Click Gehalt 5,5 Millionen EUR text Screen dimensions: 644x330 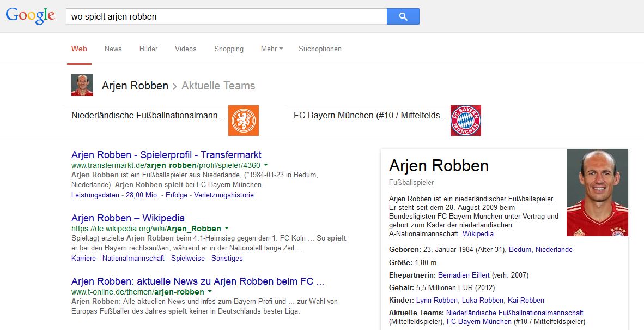[442, 287]
